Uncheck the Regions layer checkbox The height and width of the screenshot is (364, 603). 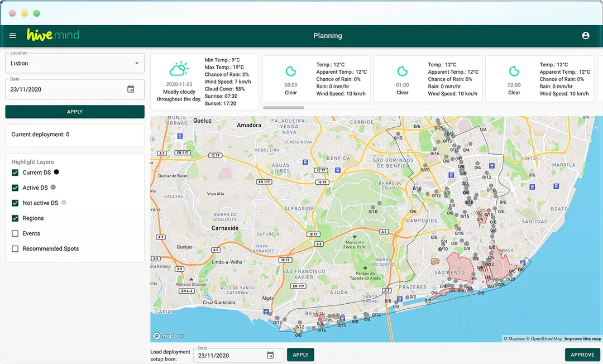15,218
